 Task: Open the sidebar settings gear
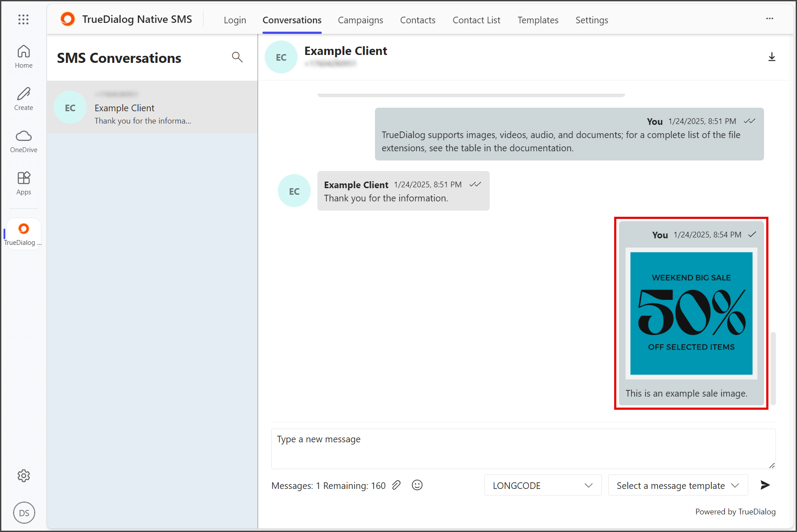click(24, 476)
